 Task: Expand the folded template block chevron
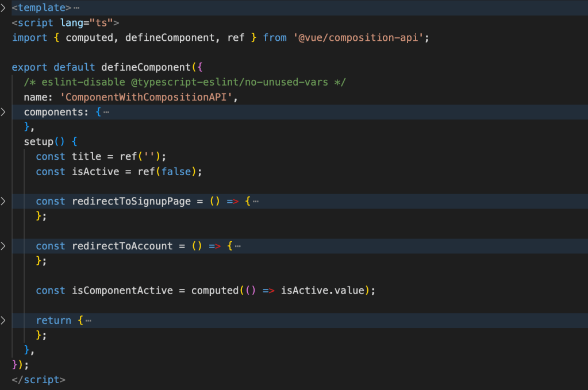click(3, 8)
